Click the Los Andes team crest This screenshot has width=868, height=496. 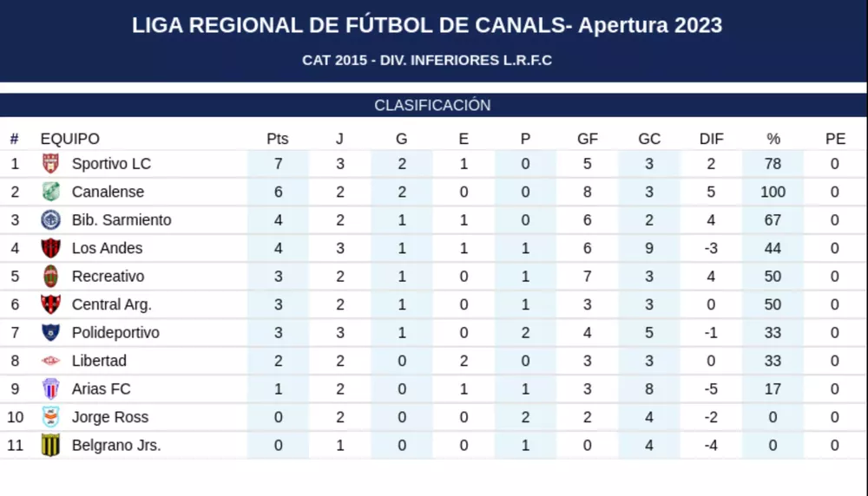50,248
